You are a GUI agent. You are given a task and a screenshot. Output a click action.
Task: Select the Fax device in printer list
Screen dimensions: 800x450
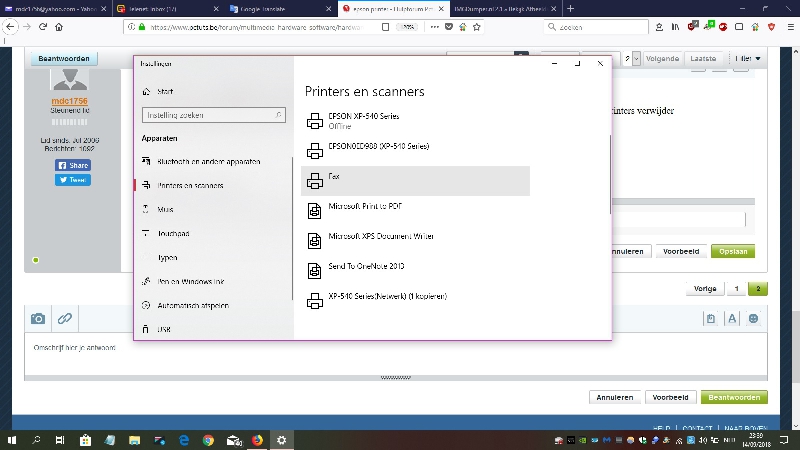415,181
